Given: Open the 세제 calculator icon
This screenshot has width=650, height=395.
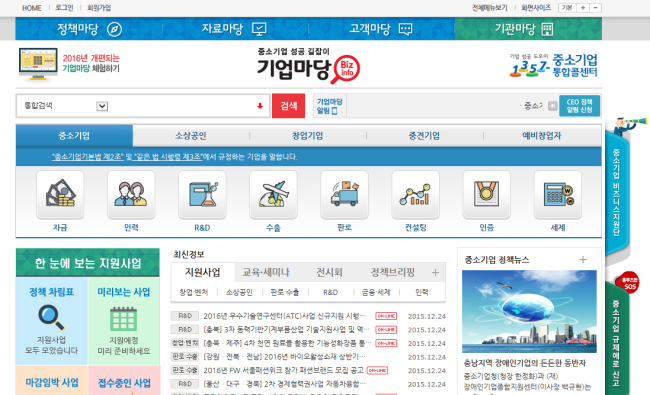Looking at the screenshot, I should click(558, 194).
